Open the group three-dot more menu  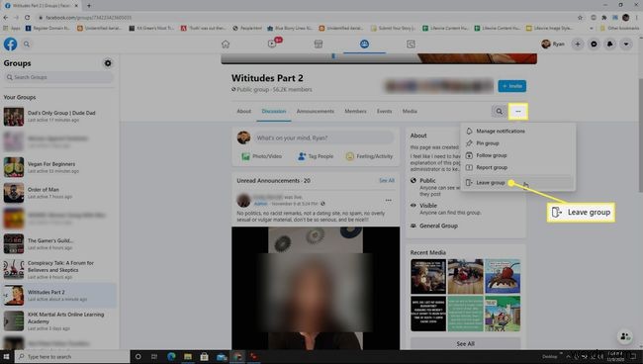[x=518, y=111]
